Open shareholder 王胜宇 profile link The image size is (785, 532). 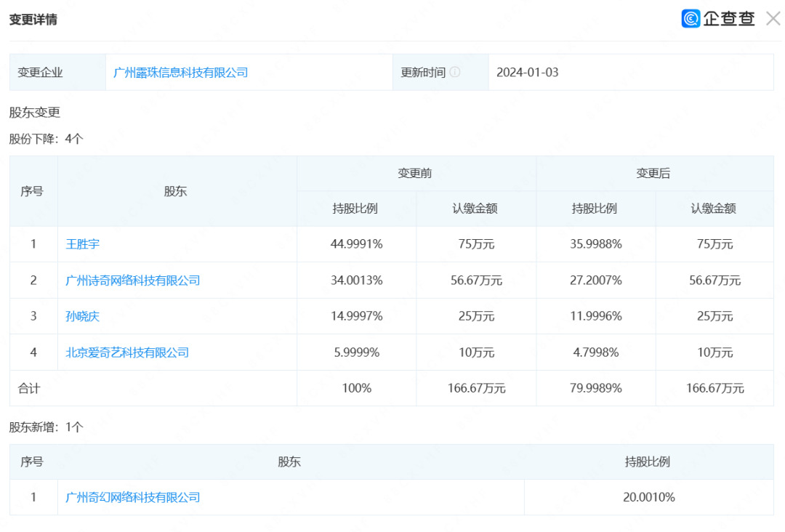[x=82, y=244]
